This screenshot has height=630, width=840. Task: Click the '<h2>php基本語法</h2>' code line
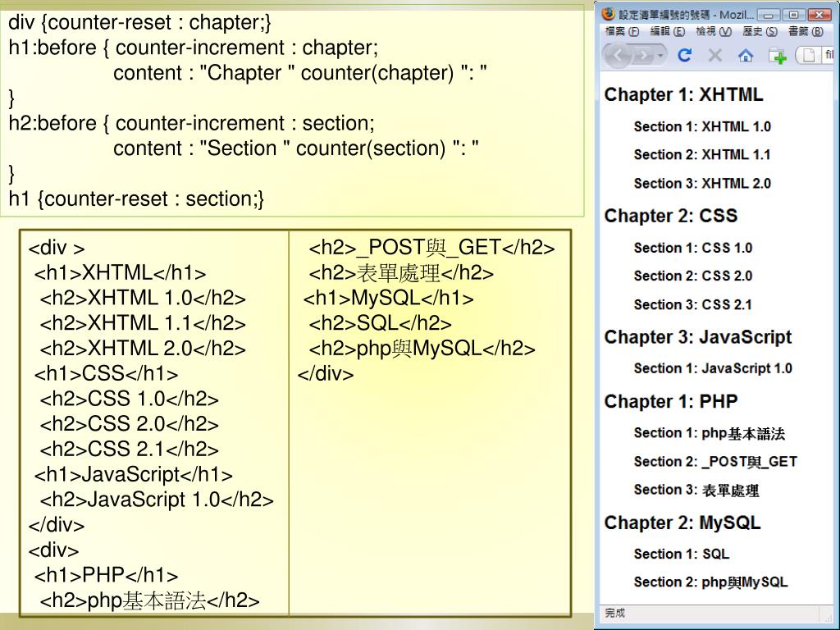[x=149, y=600]
